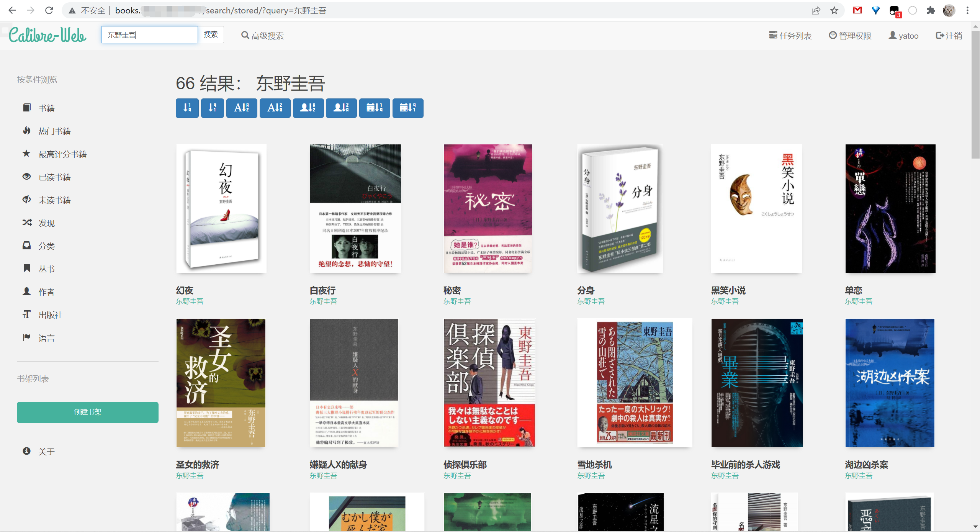Screen dimensions: 980x532
Task: Open 白夜行 book cover thumbnail
Action: [x=355, y=208]
